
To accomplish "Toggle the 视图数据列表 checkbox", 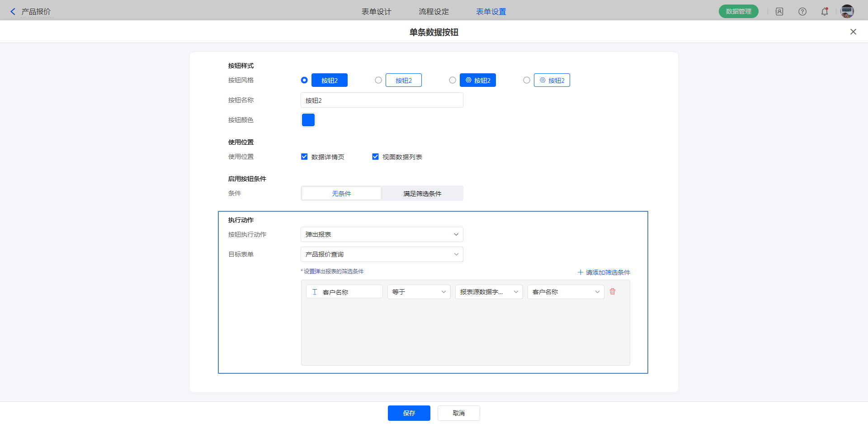I will pyautogui.click(x=375, y=157).
